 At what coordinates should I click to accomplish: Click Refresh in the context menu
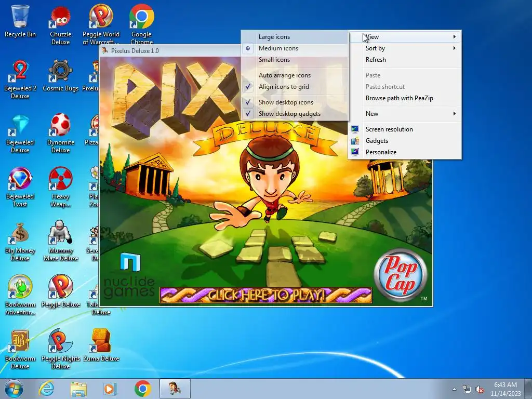pos(405,60)
